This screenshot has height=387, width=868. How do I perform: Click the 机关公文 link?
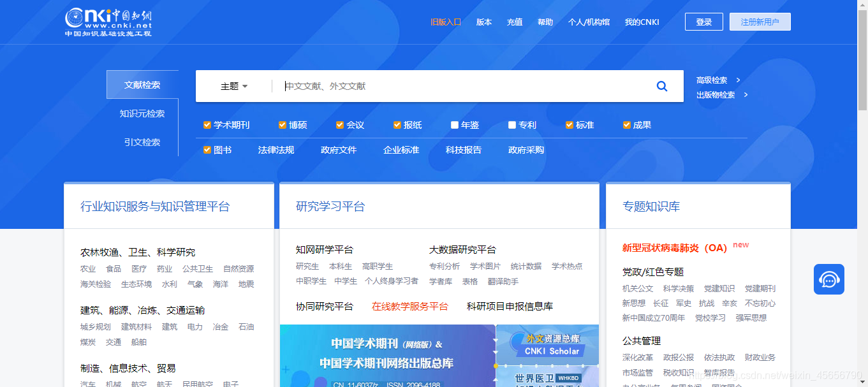click(638, 288)
